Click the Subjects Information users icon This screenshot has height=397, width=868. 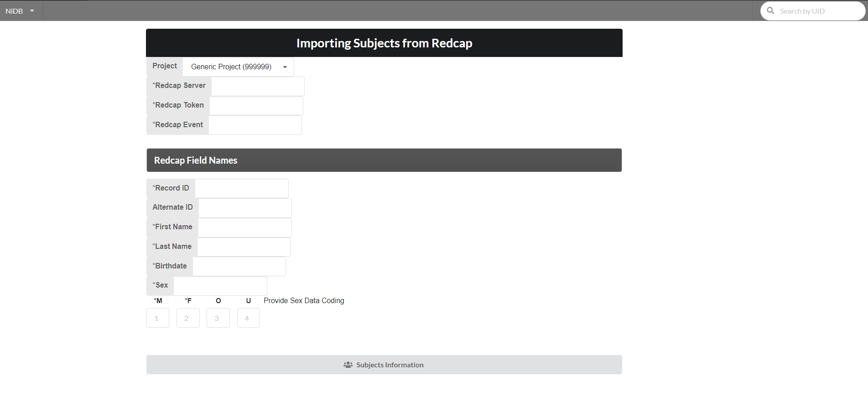(348, 365)
